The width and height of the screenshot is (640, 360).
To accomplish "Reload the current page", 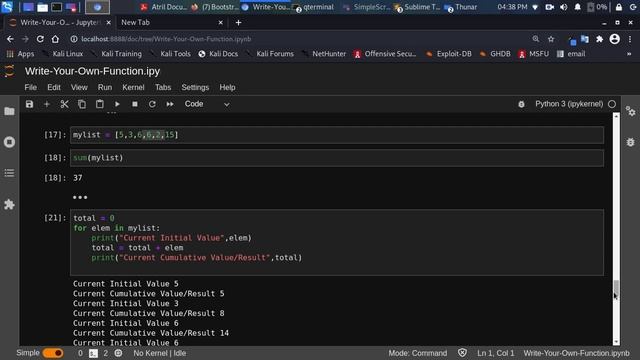I will (40, 39).
